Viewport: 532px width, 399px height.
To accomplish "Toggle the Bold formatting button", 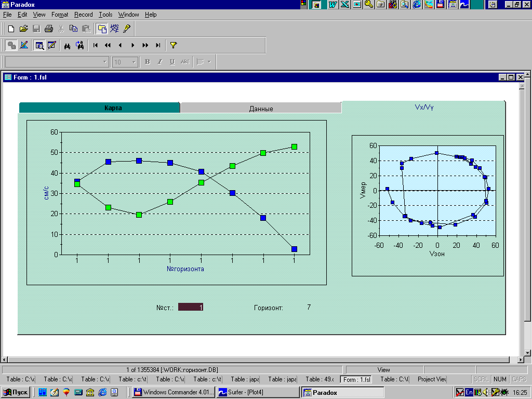I will click(x=148, y=62).
